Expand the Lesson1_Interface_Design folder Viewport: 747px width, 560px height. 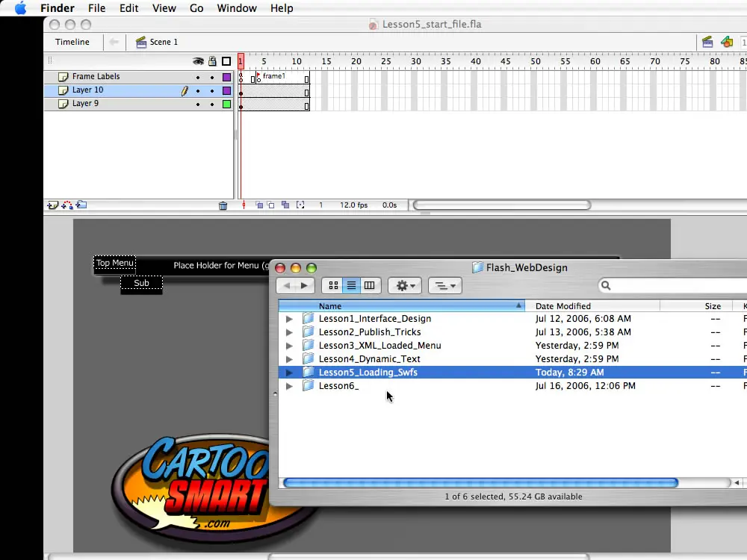coord(289,319)
